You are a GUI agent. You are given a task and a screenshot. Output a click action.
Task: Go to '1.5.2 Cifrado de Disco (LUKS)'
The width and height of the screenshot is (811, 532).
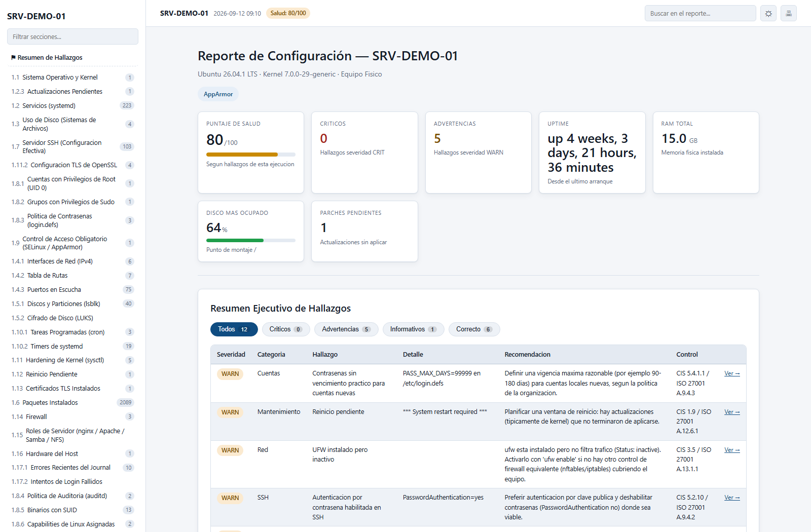(x=72, y=318)
